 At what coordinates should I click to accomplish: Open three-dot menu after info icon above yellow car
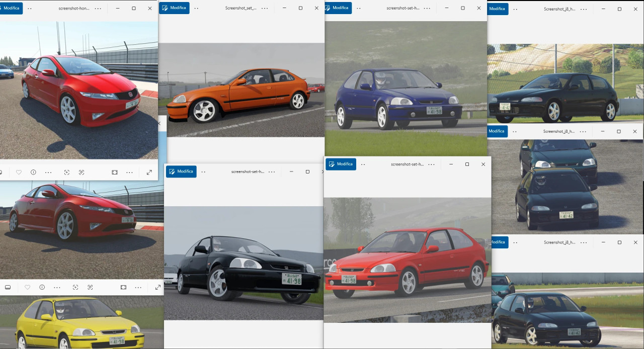[57, 287]
